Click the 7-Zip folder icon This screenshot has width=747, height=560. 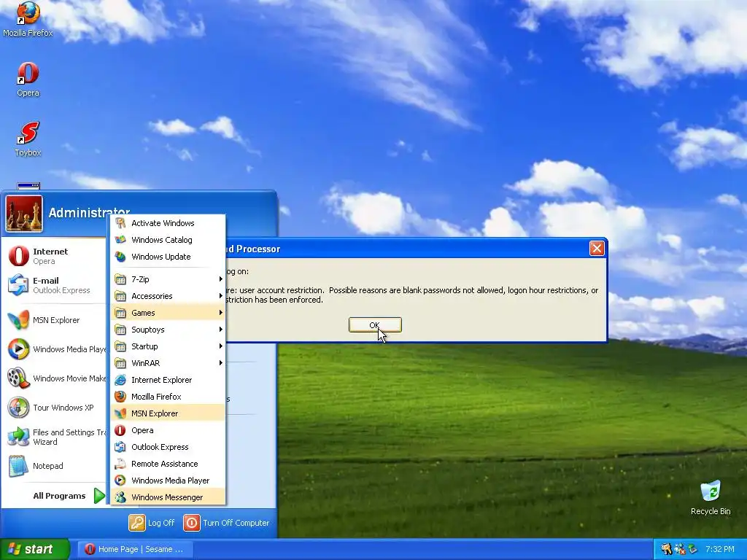120,279
